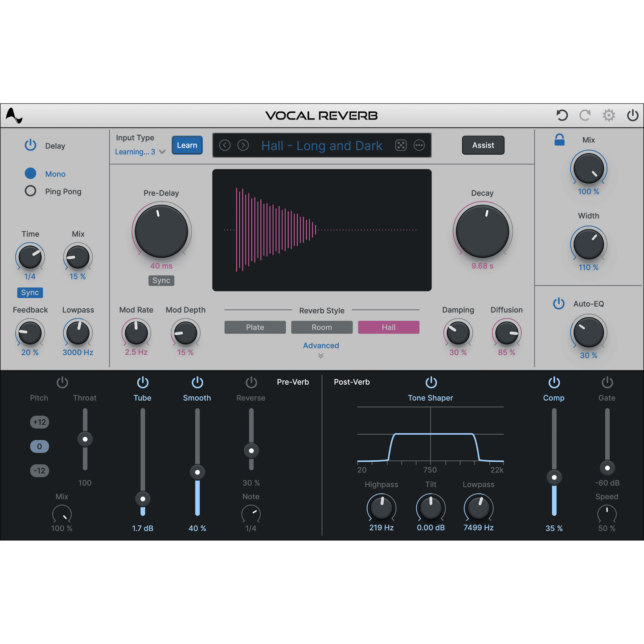This screenshot has height=644, width=644.
Task: Click the Mix lock icon
Action: (559, 139)
